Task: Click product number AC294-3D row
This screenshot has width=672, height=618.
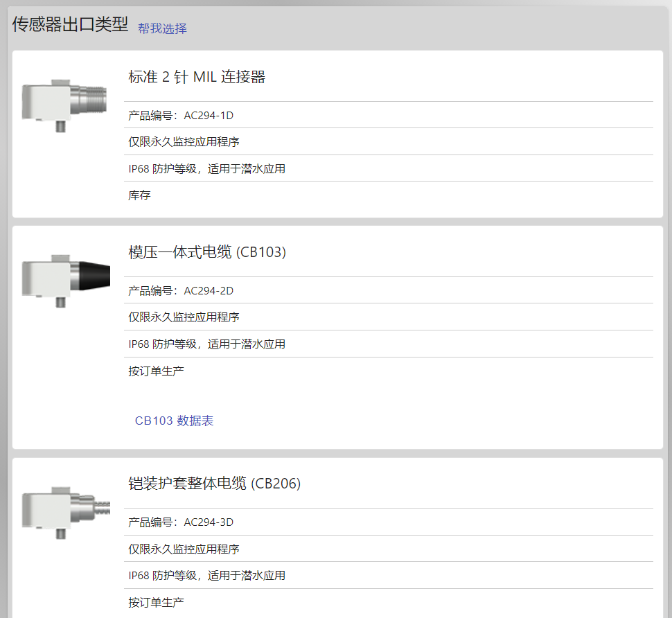Action: tap(388, 522)
